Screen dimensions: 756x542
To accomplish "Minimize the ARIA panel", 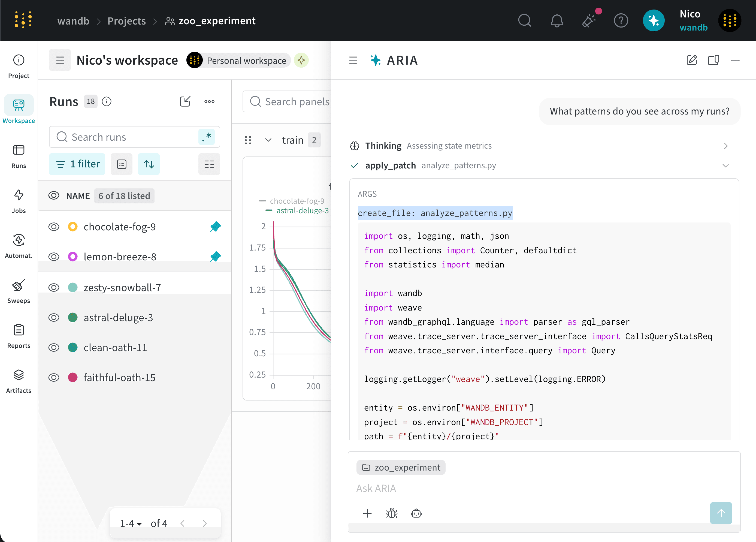I will pos(735,60).
